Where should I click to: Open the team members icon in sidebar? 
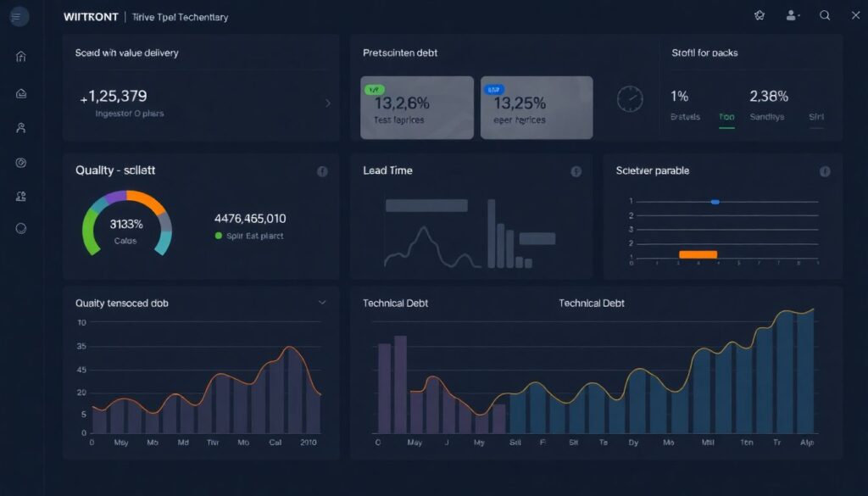point(21,196)
